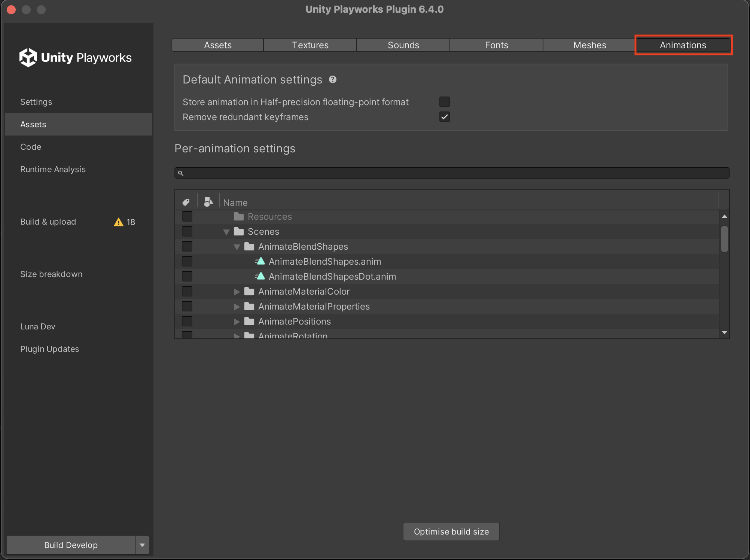Select the Animations tab

pyautogui.click(x=683, y=45)
